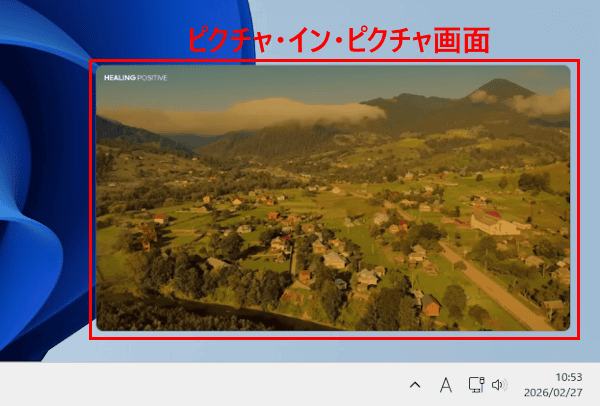Click the picture-in-picture video window
This screenshot has width=600, height=406.
pos(333,198)
